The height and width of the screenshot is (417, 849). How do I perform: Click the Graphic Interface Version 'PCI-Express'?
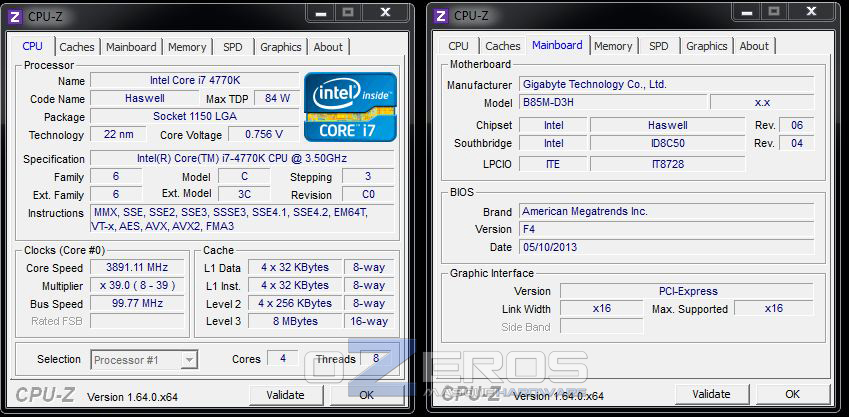coord(687,291)
